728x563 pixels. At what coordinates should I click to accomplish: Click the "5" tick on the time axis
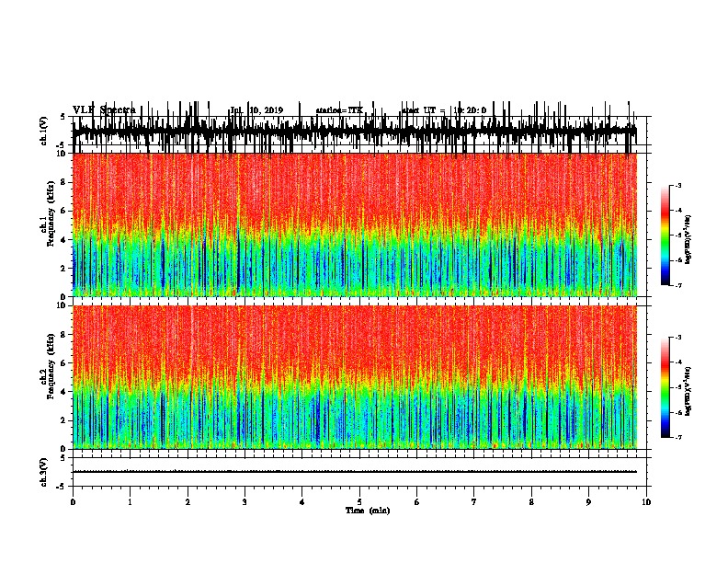pos(359,501)
